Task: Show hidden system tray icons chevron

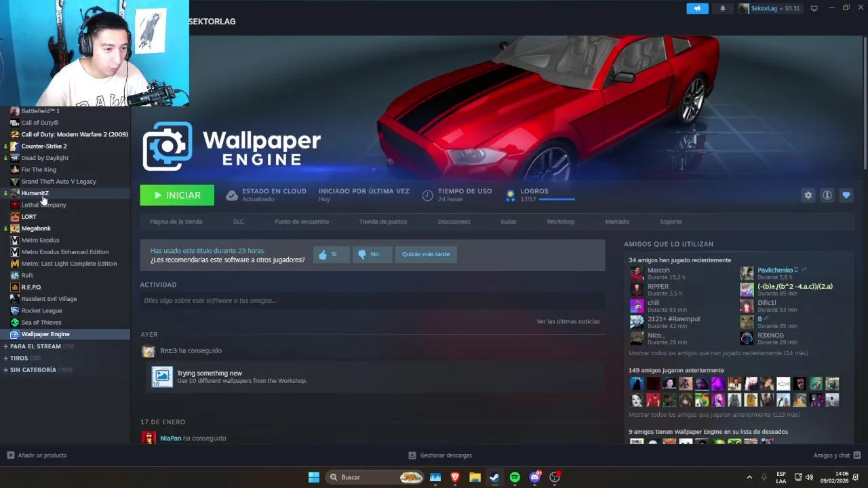Action: point(749,477)
